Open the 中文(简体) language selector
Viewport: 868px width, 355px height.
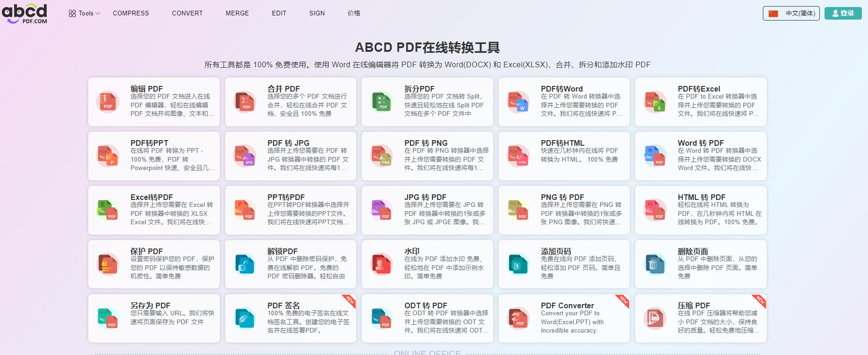tap(791, 14)
